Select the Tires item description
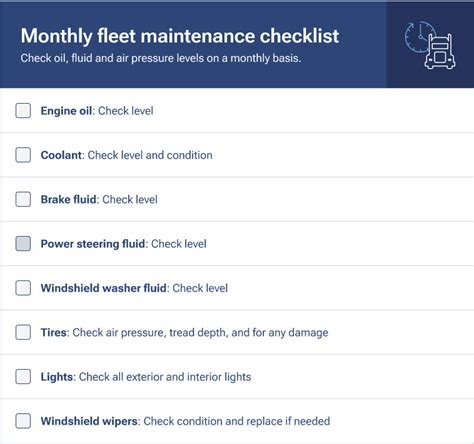This screenshot has height=444, width=474. coord(184,332)
